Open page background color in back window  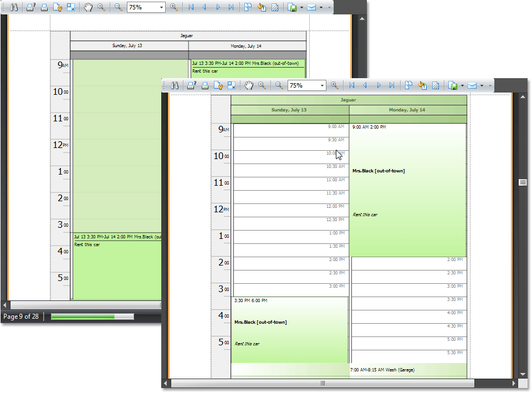262,7
